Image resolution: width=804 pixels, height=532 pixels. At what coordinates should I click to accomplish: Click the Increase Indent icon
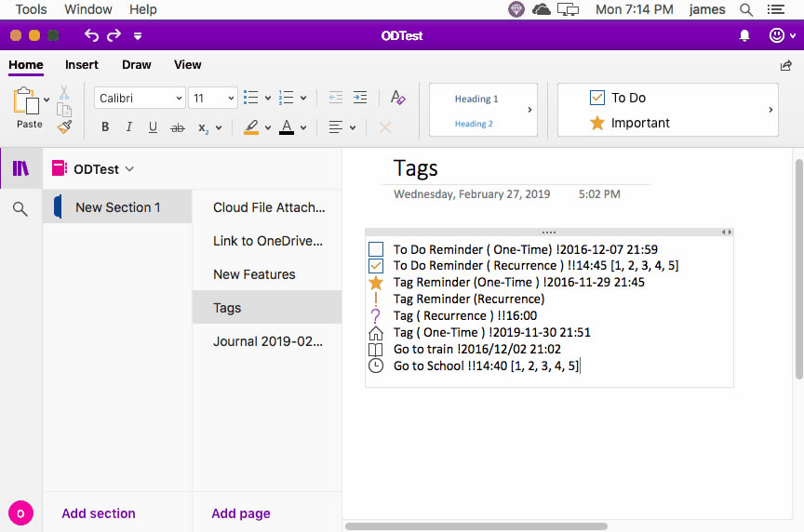[359, 98]
